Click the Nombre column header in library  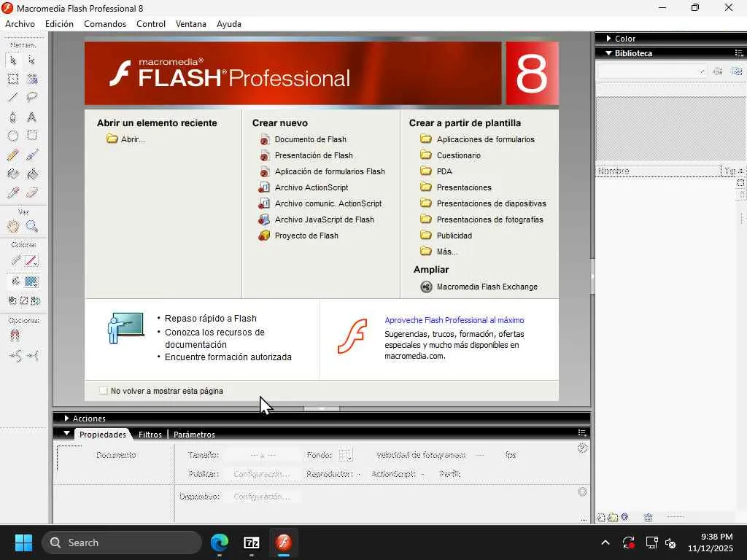[659, 171]
